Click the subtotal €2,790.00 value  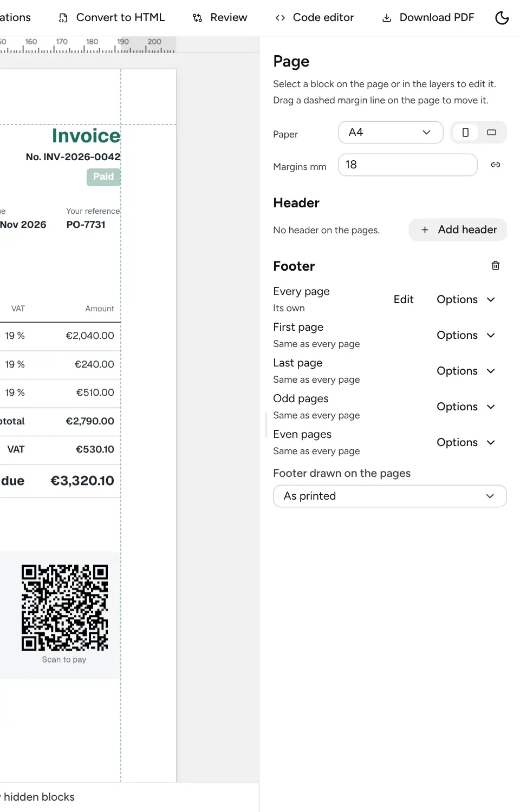point(90,422)
